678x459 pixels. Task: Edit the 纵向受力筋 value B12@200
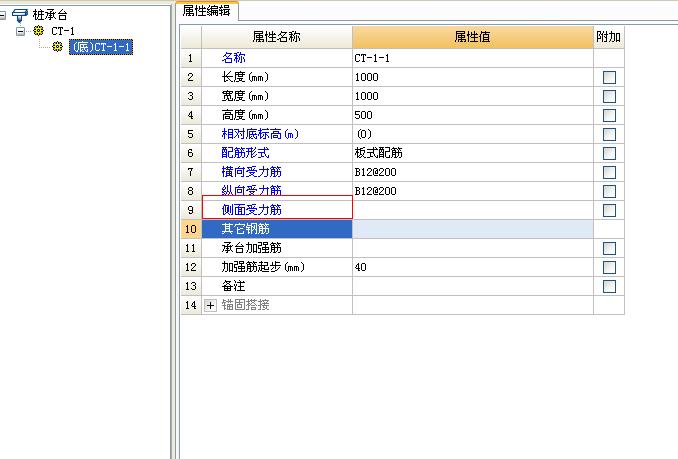[x=473, y=191]
